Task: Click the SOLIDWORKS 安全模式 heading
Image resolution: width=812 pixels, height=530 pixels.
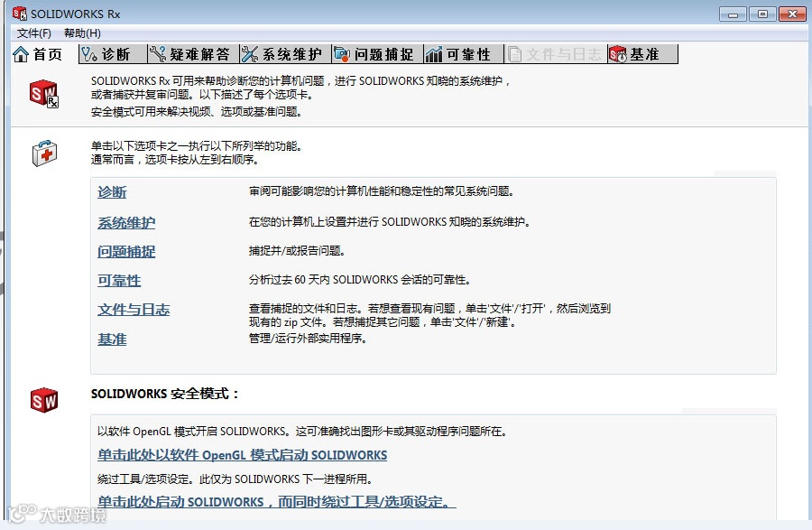Action: pos(165,394)
